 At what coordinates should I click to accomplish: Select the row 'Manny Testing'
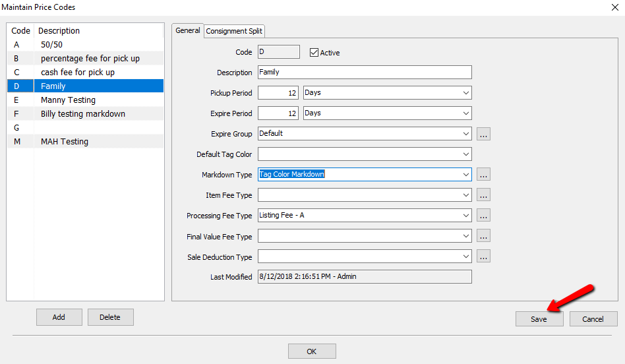(85, 100)
